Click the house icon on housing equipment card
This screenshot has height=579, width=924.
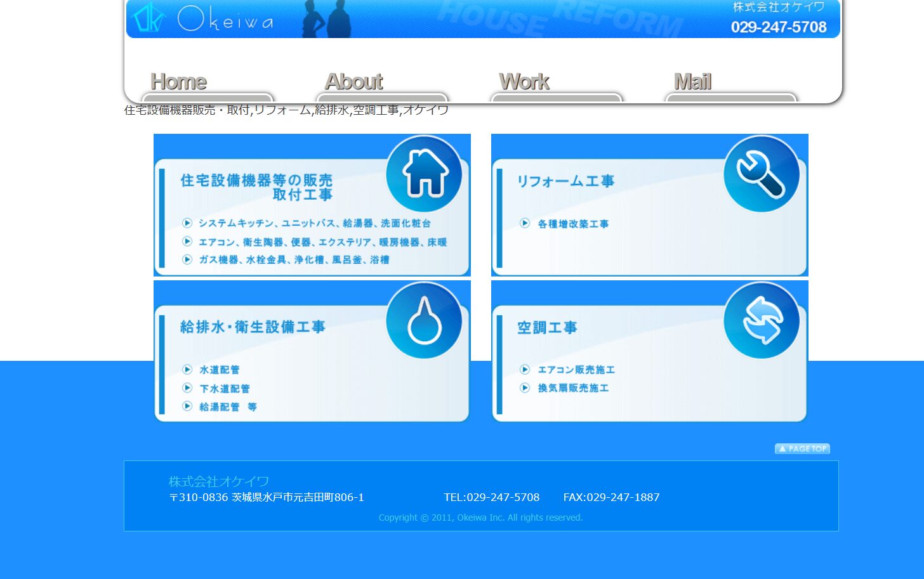424,174
